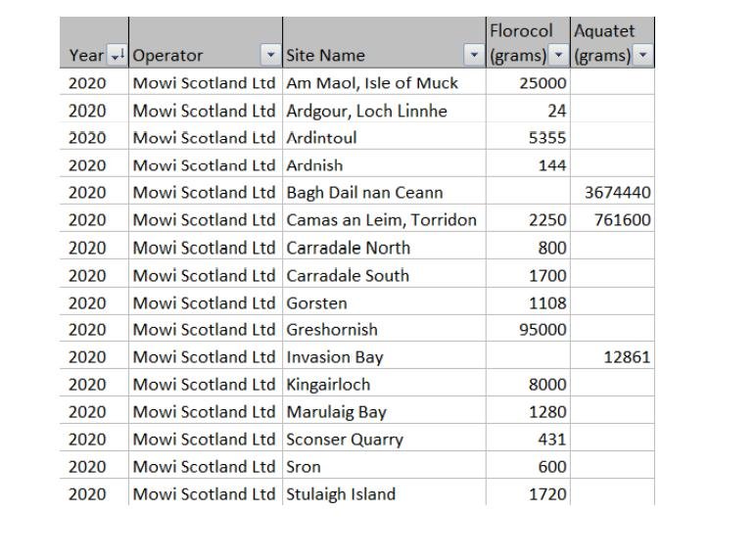Select the Ardgour, Loch Linnhe cell
This screenshot has width=756, height=558.
[366, 111]
